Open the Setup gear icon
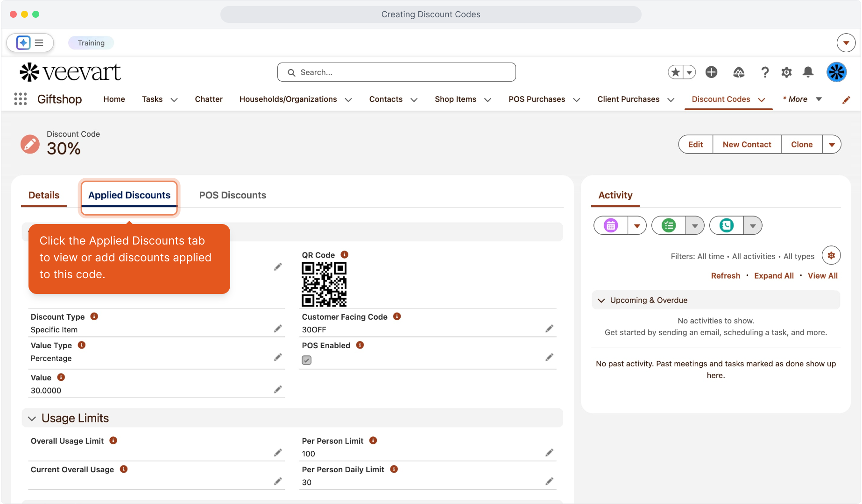862x504 pixels. 786,72
